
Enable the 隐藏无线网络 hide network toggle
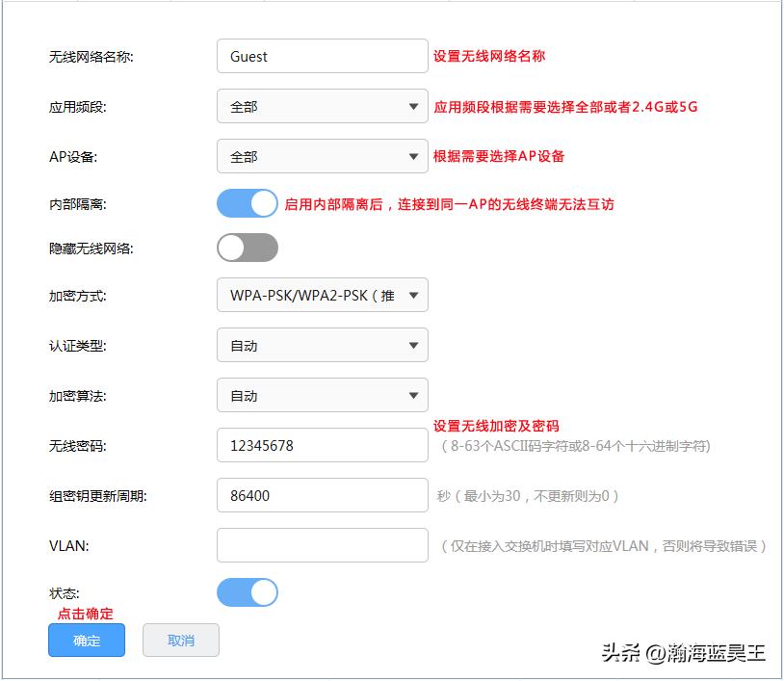coord(247,248)
